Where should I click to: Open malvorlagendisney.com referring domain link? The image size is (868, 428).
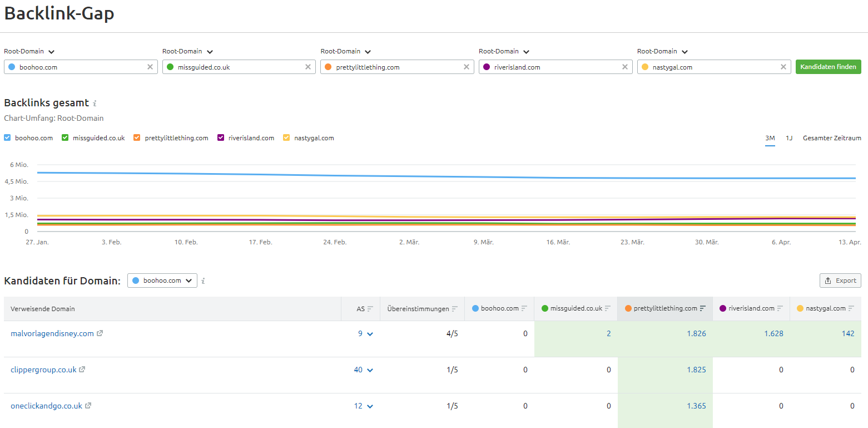click(x=52, y=333)
